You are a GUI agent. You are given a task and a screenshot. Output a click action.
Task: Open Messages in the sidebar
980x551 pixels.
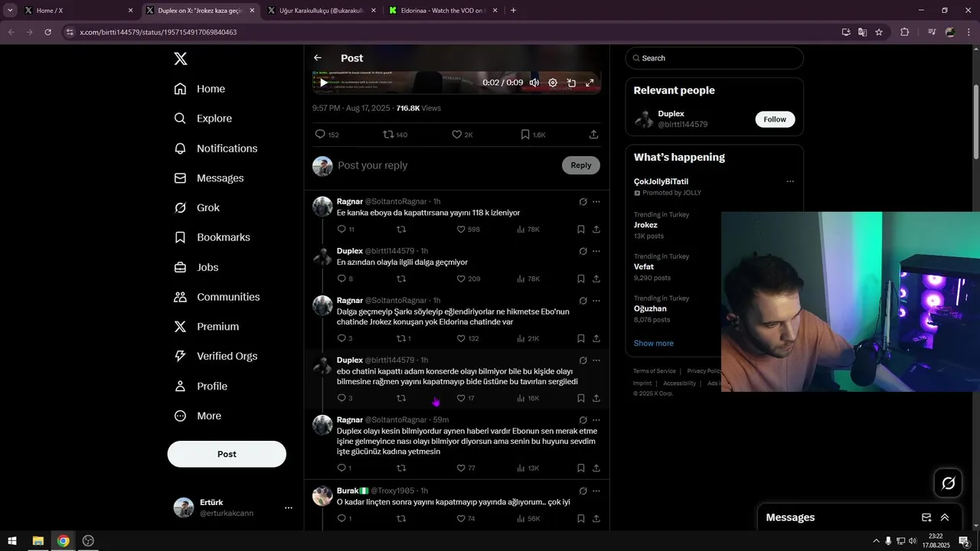[209, 178]
